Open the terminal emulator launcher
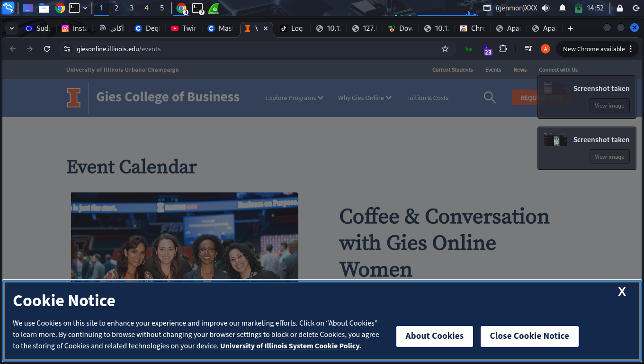The height and width of the screenshot is (364, 644). [x=74, y=8]
